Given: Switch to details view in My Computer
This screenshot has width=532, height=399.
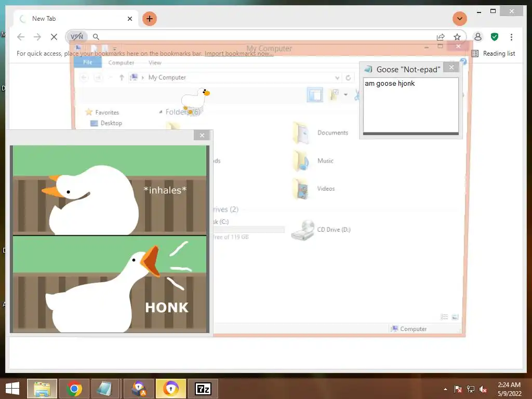Looking at the screenshot, I should [x=444, y=317].
